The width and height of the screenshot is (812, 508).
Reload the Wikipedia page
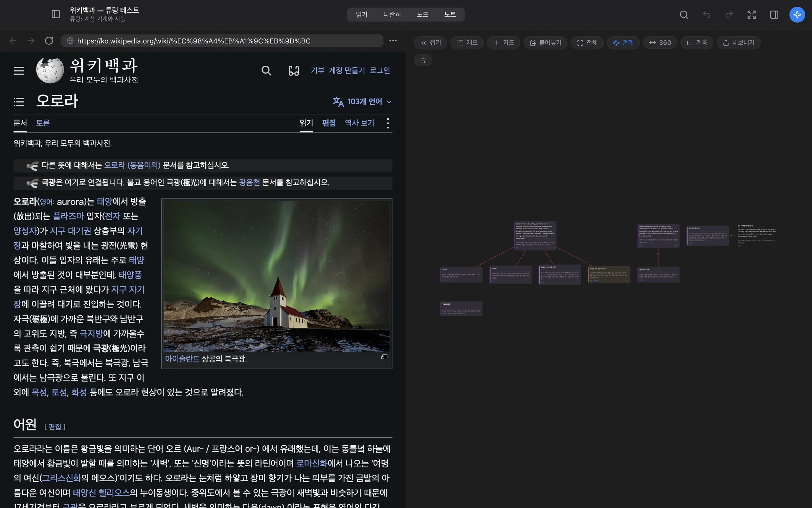point(49,41)
